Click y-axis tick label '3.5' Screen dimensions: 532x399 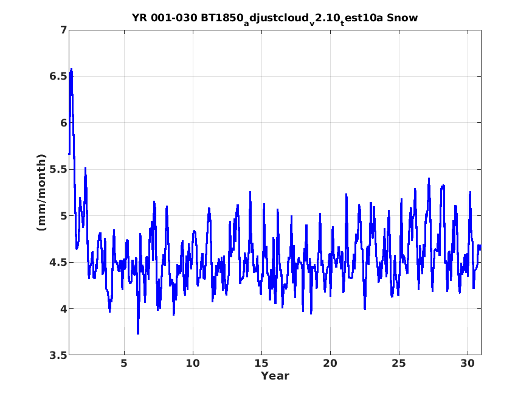58,355
